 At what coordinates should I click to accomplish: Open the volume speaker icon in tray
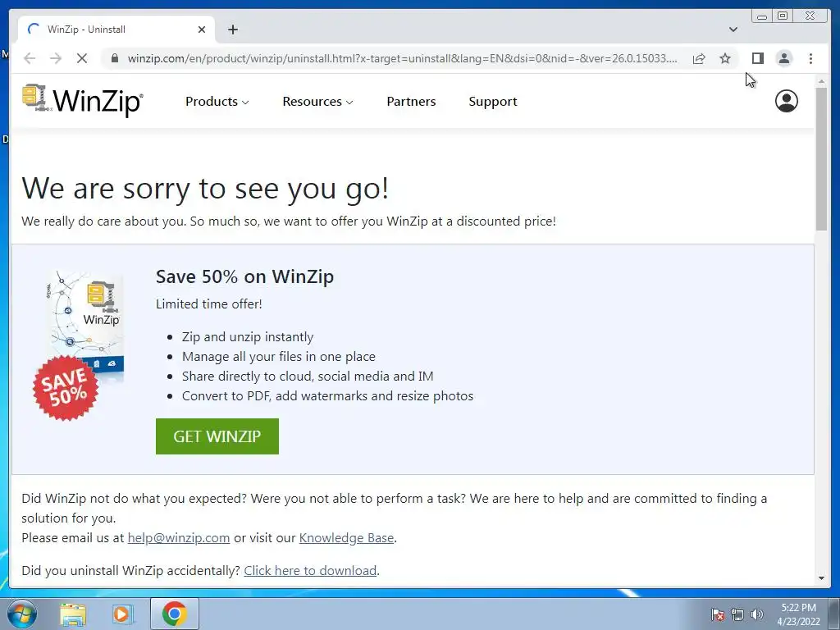pos(756,614)
